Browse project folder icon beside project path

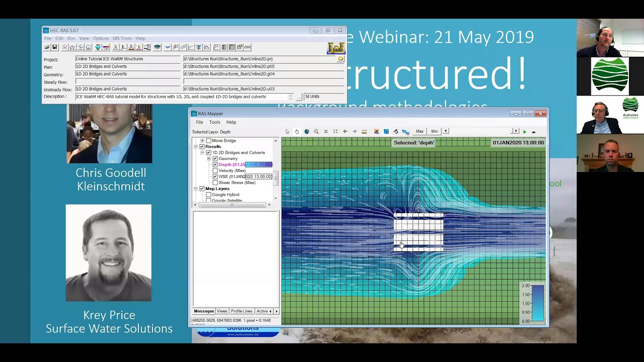[x=341, y=59]
